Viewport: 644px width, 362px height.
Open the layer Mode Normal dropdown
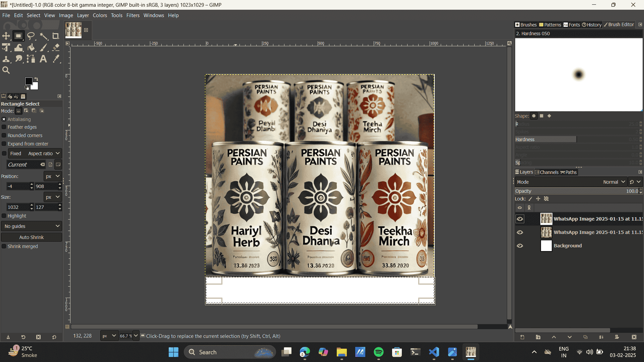click(571, 182)
